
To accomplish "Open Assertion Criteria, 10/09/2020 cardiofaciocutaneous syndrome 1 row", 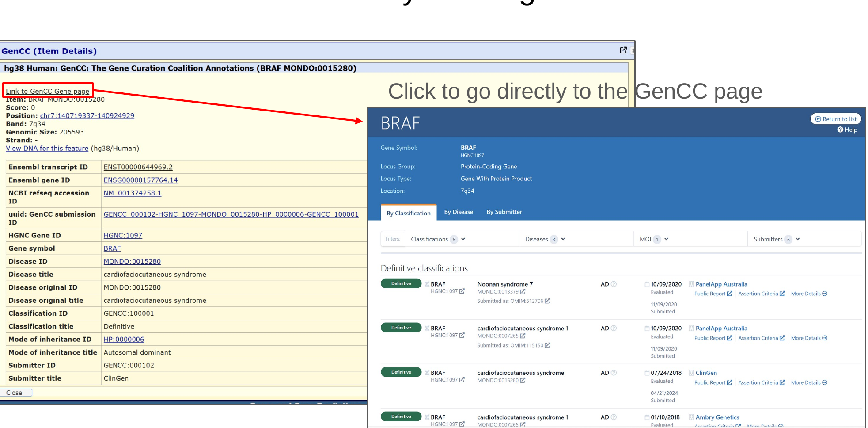I will (762, 338).
